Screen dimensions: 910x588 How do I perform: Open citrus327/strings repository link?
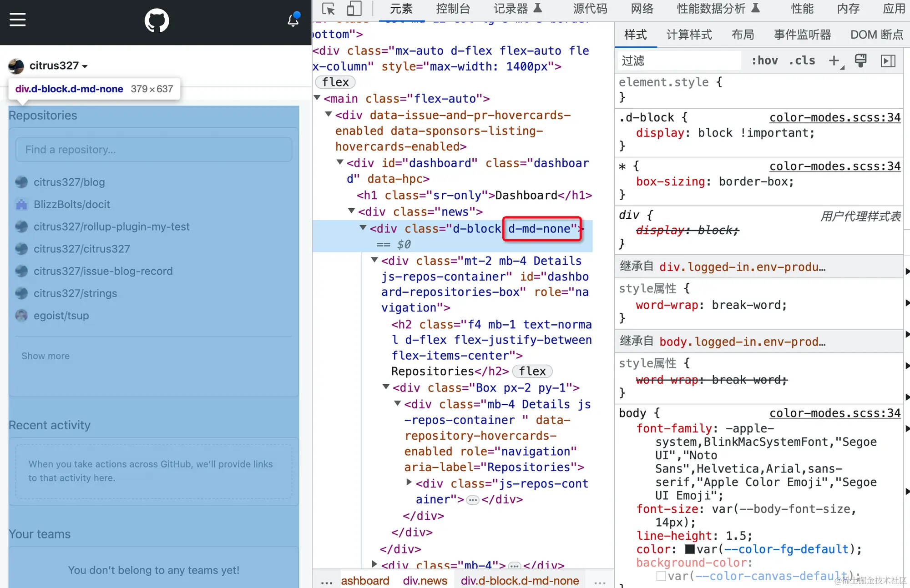[x=76, y=294]
